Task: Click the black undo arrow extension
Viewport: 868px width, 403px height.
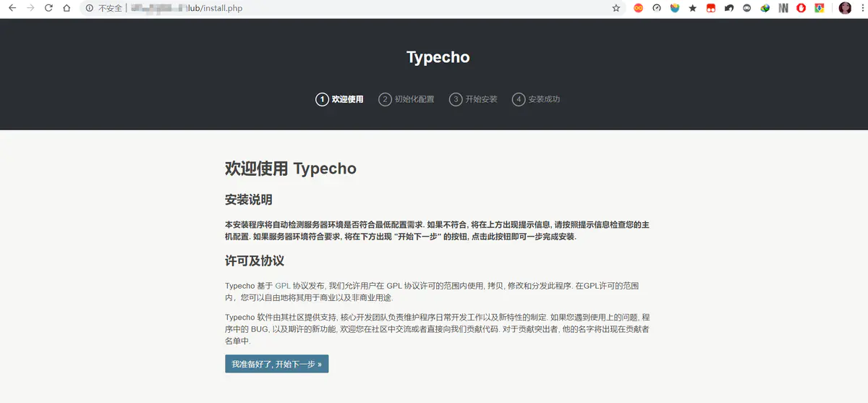Action: 728,8
